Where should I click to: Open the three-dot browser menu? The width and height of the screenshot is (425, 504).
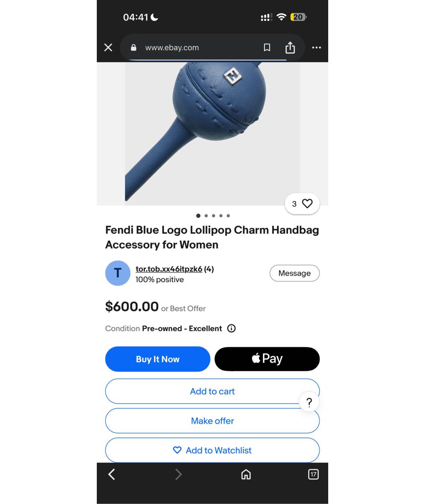tap(316, 48)
